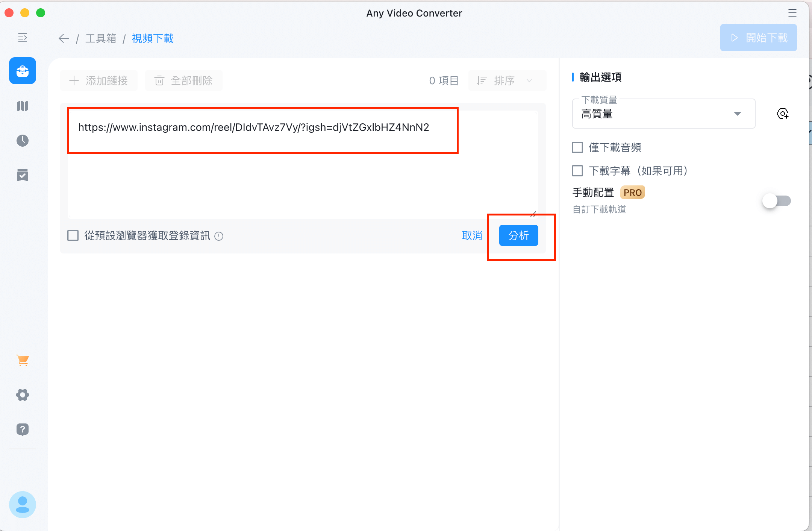The height and width of the screenshot is (531, 812).
Task: Click the PRO badge next to 手動配置
Action: [633, 193]
